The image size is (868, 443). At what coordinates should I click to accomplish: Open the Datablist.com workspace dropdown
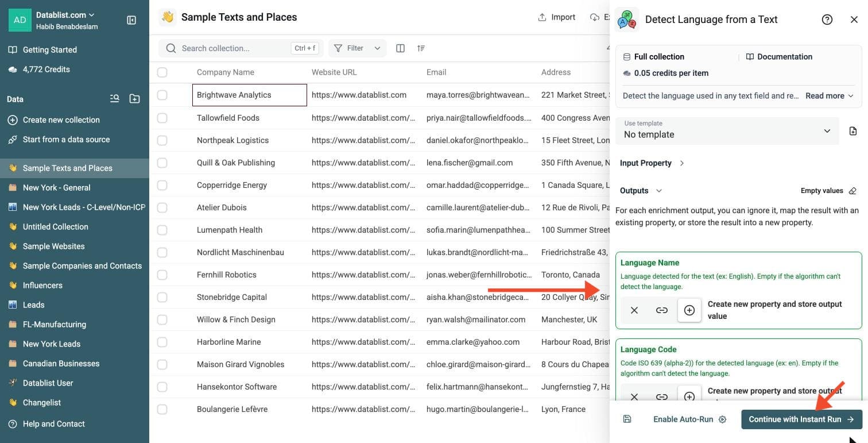click(x=65, y=15)
